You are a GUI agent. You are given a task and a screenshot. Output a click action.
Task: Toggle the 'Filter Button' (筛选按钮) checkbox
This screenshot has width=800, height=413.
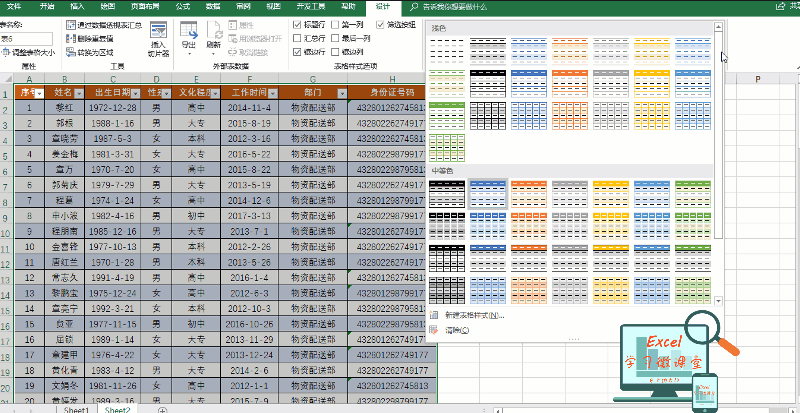(380, 25)
